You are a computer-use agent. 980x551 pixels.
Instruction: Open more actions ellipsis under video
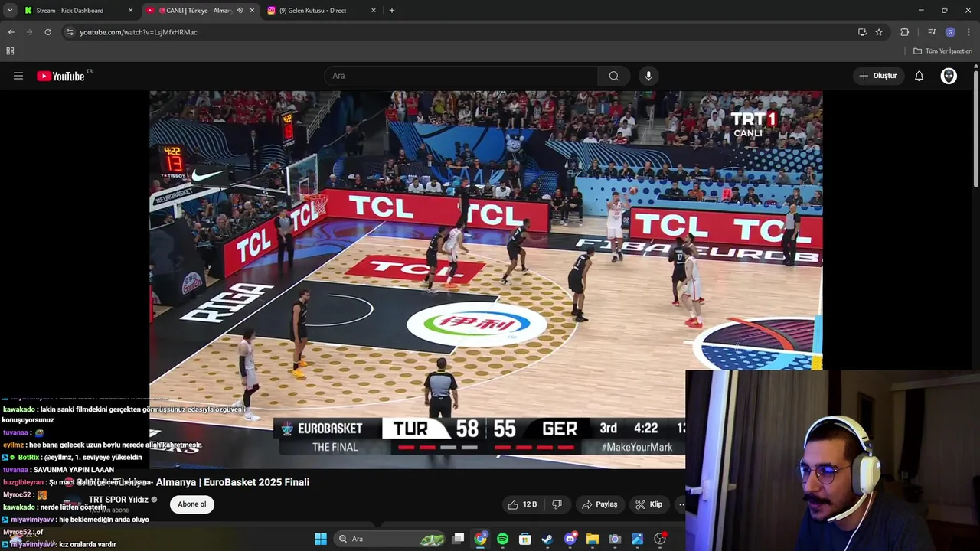pyautogui.click(x=681, y=504)
